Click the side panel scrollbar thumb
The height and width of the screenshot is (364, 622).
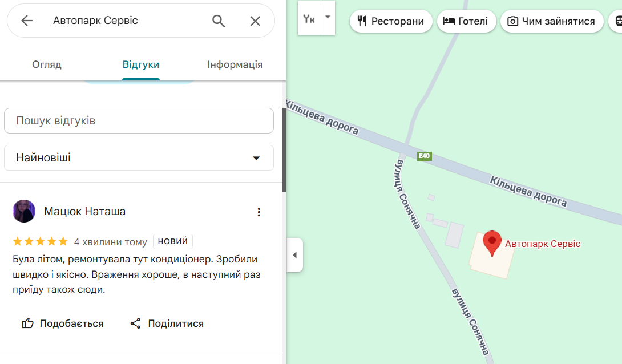pos(284,150)
